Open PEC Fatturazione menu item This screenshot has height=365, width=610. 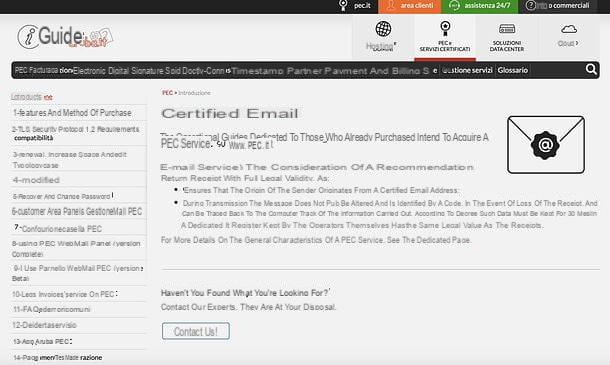click(44, 70)
